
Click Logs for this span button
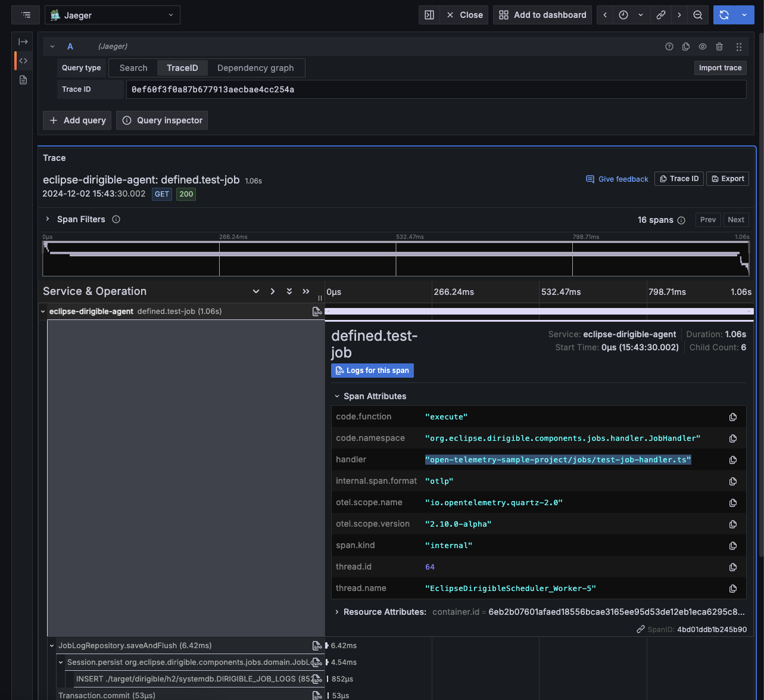click(x=372, y=371)
